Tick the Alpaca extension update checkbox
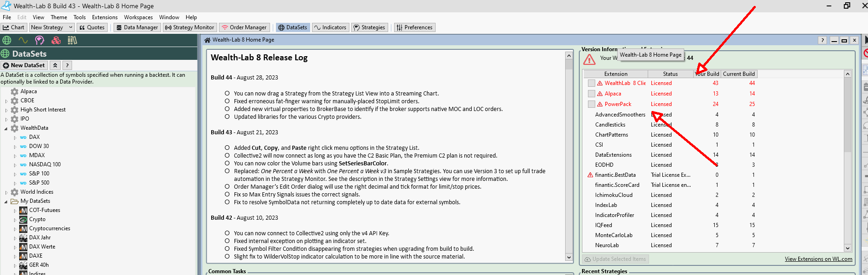This screenshot has width=868, height=275. (x=591, y=94)
